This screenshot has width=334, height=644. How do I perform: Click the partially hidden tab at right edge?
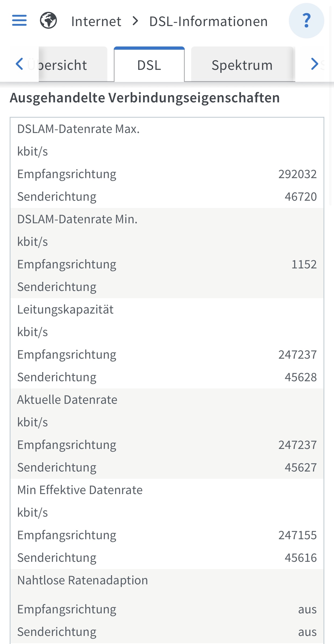click(323, 64)
